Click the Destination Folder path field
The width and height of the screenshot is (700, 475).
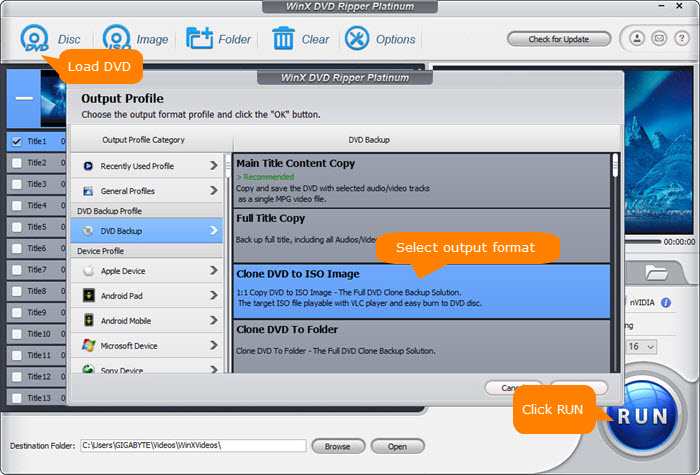[x=193, y=446]
